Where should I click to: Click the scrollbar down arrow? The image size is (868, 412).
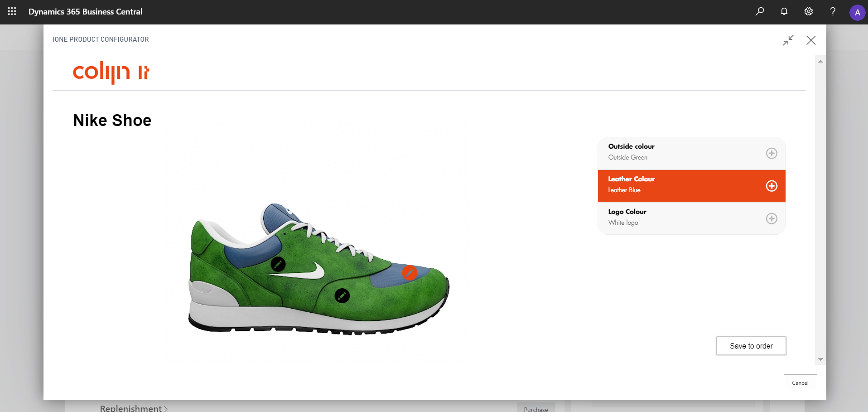tap(820, 359)
